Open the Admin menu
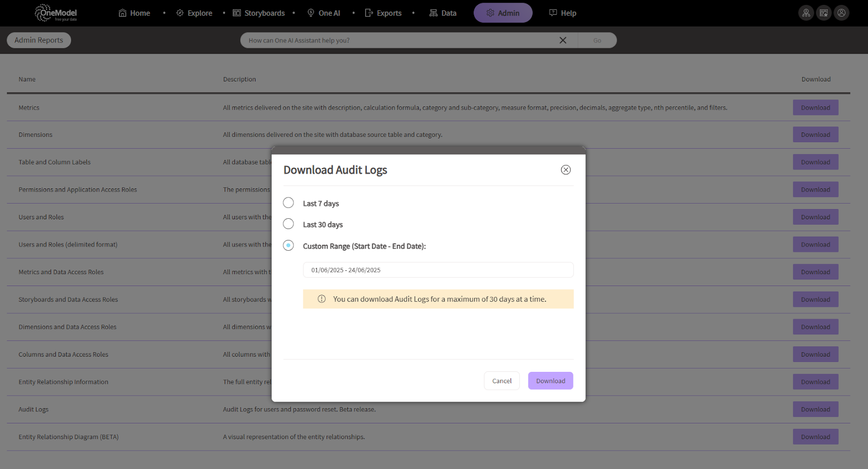Image resolution: width=868 pixels, height=469 pixels. (502, 13)
